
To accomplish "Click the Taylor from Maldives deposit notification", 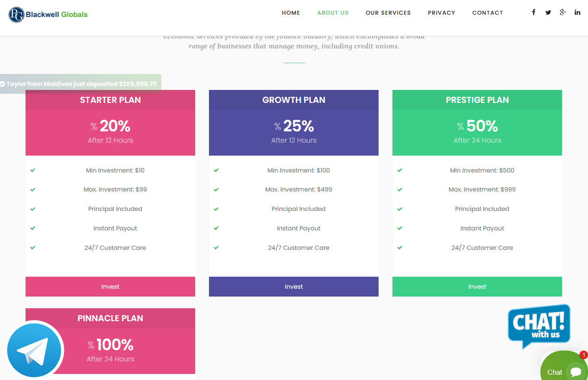I will pyautogui.click(x=80, y=84).
